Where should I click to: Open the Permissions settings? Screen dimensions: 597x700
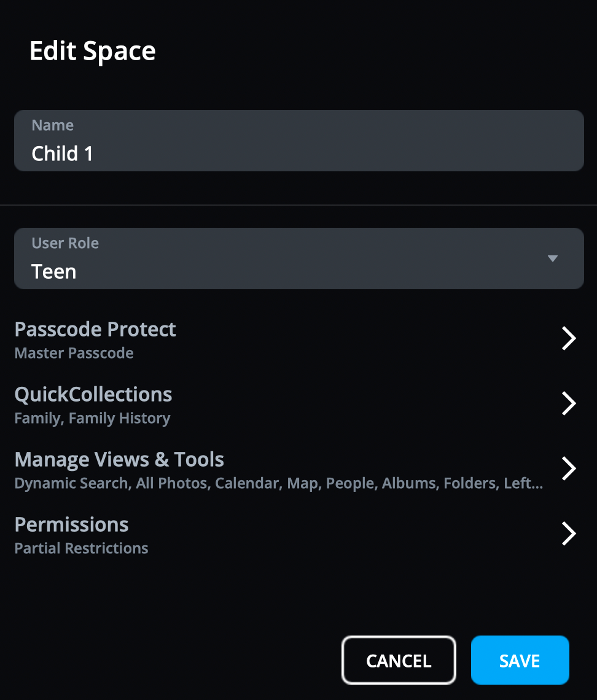point(71,525)
